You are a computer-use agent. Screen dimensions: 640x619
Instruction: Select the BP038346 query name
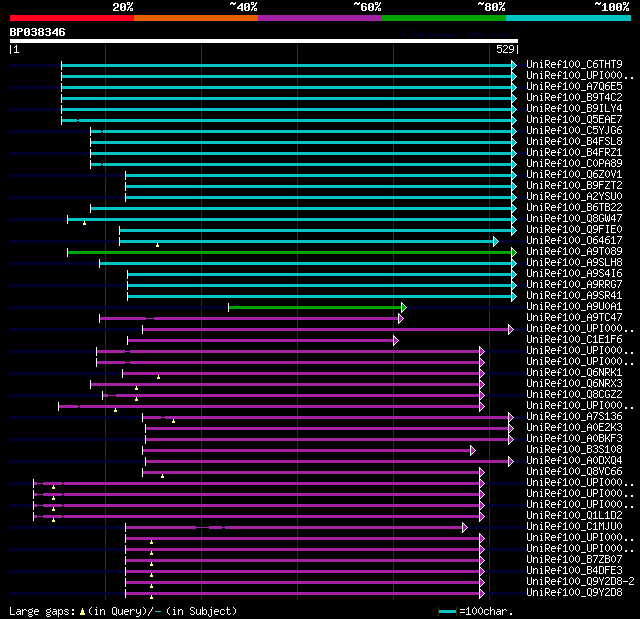click(x=38, y=32)
